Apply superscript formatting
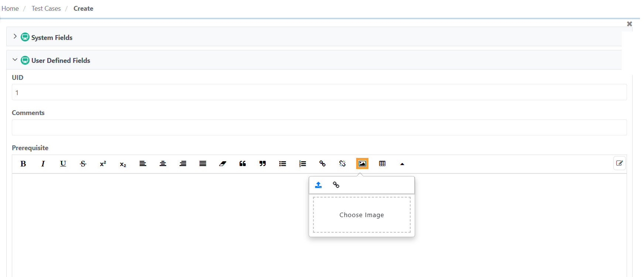 point(103,163)
